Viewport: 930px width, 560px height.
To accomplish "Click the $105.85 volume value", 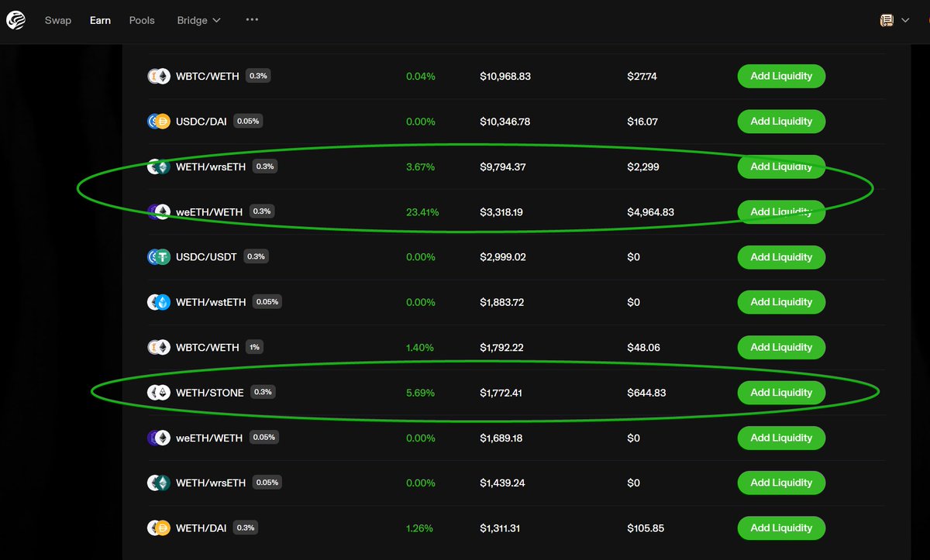I will (646, 527).
